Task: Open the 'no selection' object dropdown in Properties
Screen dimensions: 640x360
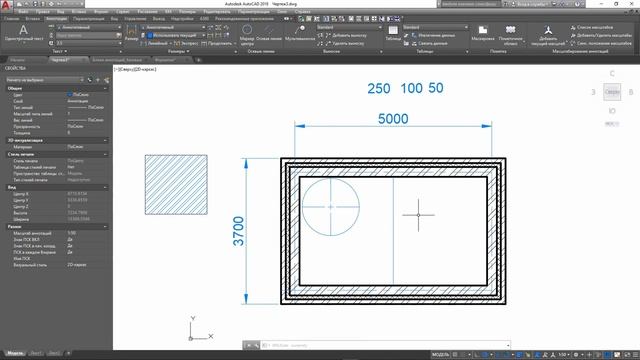Action: pos(44,80)
